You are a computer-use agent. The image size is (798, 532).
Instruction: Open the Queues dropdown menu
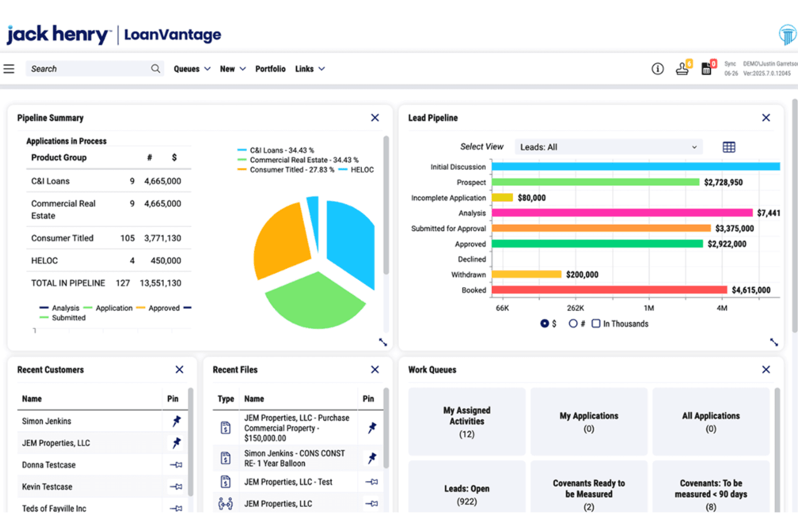coord(192,69)
